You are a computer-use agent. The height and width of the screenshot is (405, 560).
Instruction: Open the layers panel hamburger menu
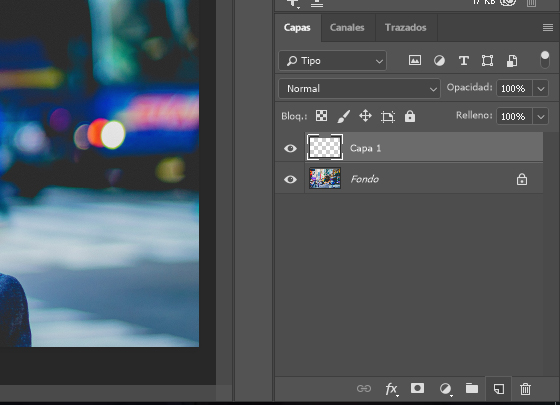click(x=548, y=28)
